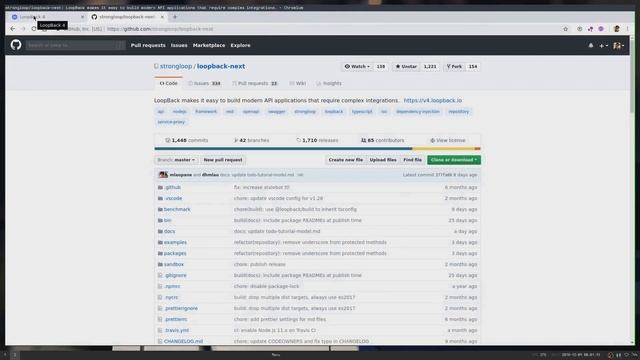
Task: Select the repo Pull requests tab
Action: (x=255, y=83)
